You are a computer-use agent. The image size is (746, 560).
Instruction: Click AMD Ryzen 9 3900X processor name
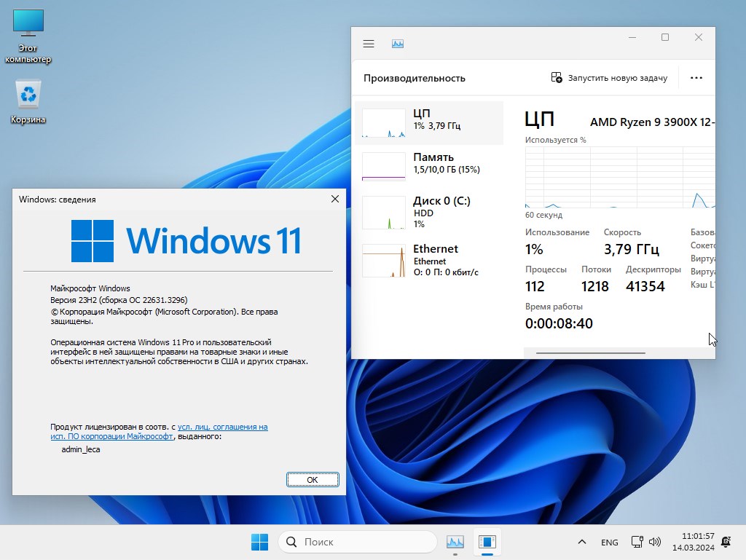(652, 122)
